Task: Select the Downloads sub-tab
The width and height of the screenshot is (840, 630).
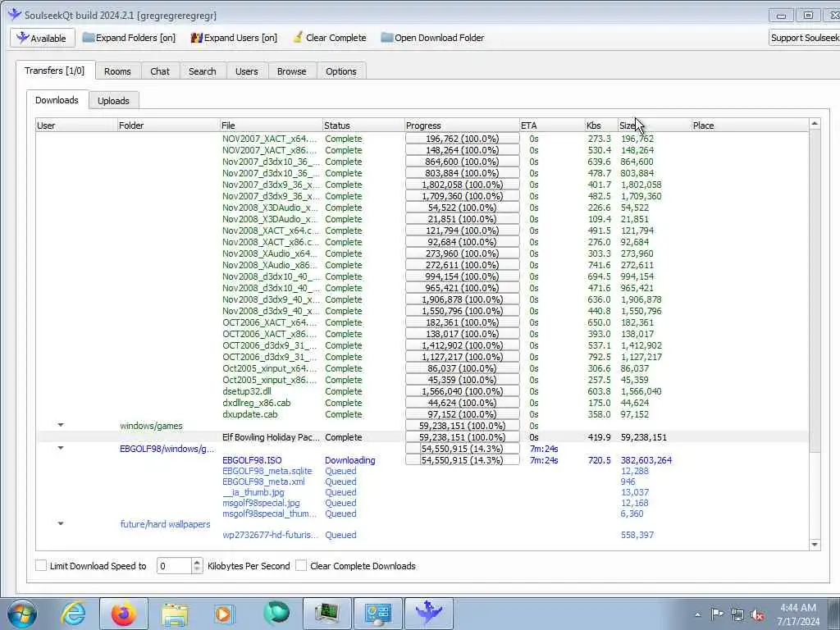Action: pos(57,99)
